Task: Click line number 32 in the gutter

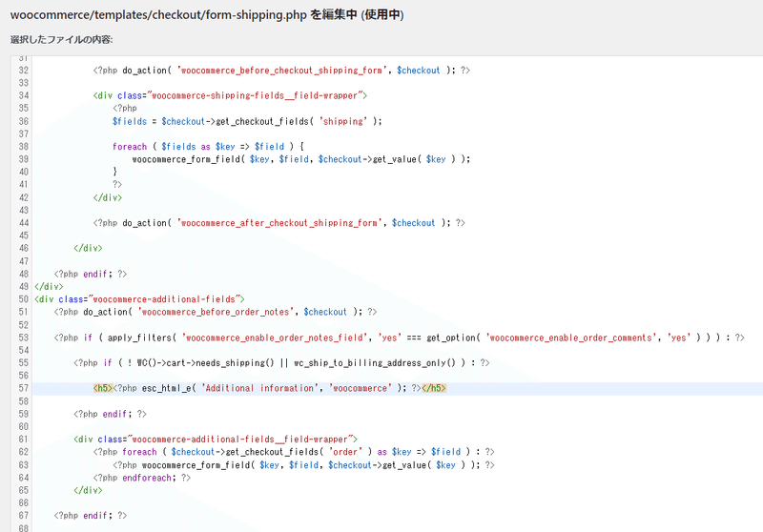Action: click(23, 70)
